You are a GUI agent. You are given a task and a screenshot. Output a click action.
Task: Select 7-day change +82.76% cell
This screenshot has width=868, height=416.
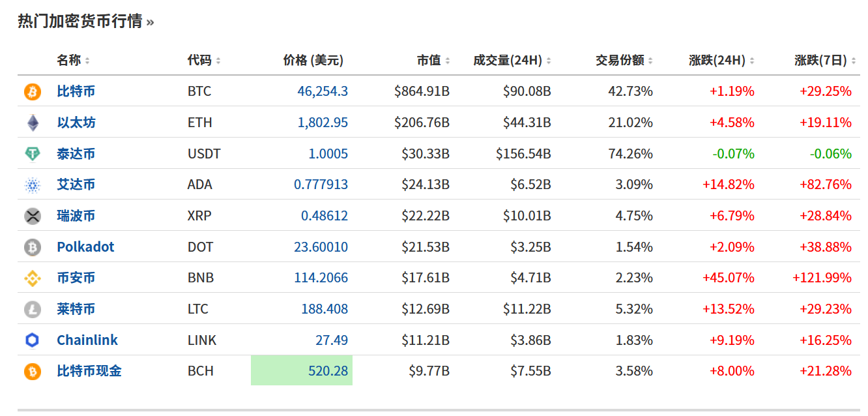(826, 185)
